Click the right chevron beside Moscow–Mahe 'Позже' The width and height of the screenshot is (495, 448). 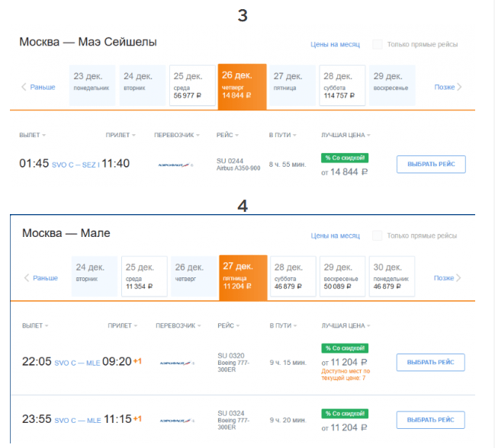point(459,87)
